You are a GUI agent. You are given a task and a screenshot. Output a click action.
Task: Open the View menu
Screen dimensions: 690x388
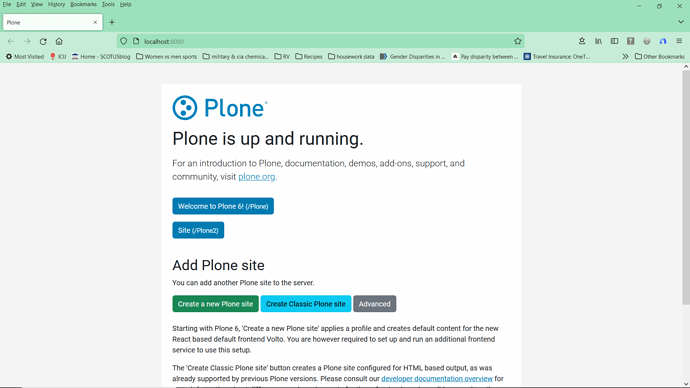tap(37, 4)
